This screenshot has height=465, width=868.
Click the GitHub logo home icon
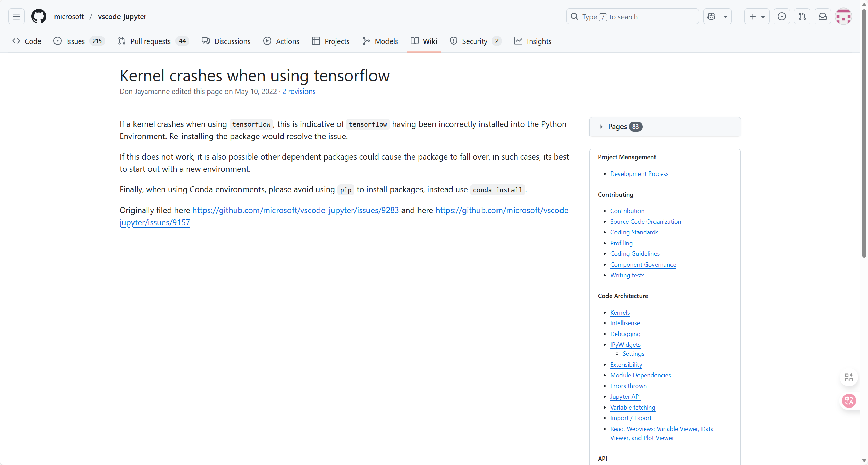39,17
